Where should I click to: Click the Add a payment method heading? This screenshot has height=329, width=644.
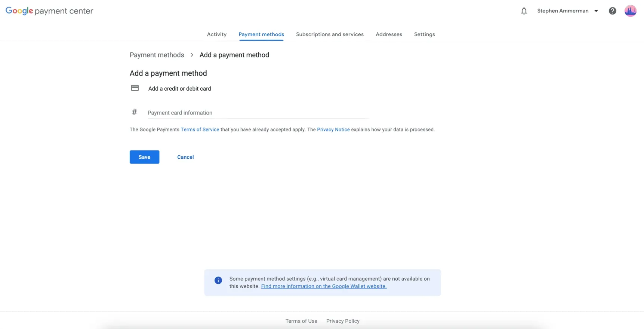pos(168,73)
